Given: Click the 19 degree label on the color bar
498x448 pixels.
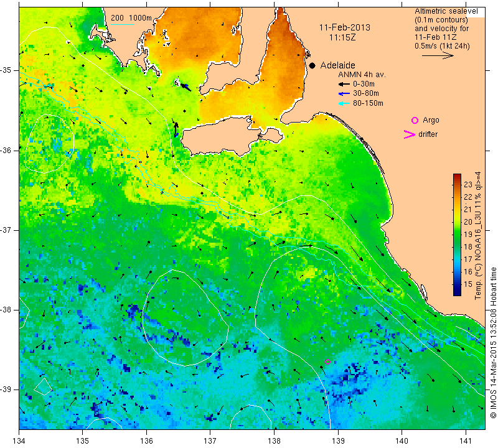Looking at the screenshot, I should [468, 235].
